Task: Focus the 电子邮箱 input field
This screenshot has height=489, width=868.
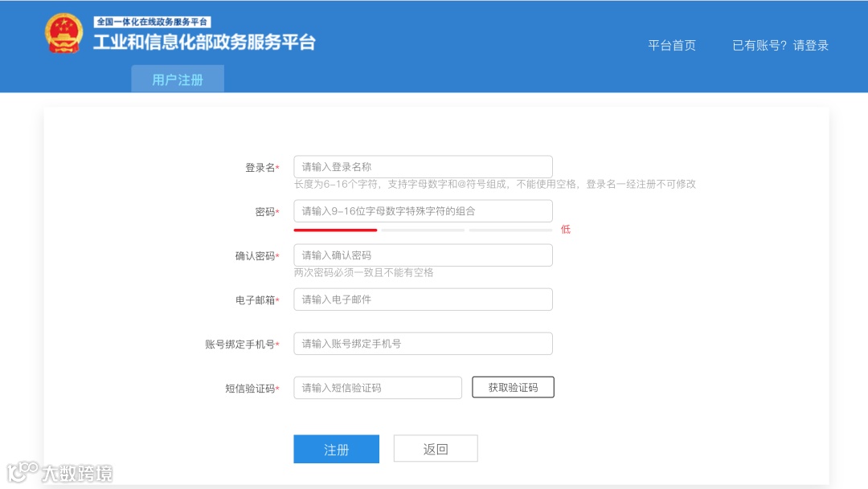Action: [423, 300]
